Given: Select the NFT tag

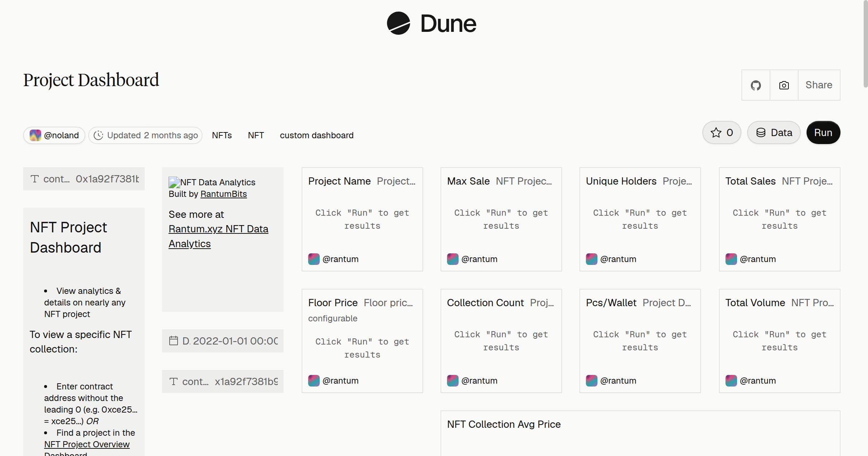Looking at the screenshot, I should pyautogui.click(x=256, y=135).
